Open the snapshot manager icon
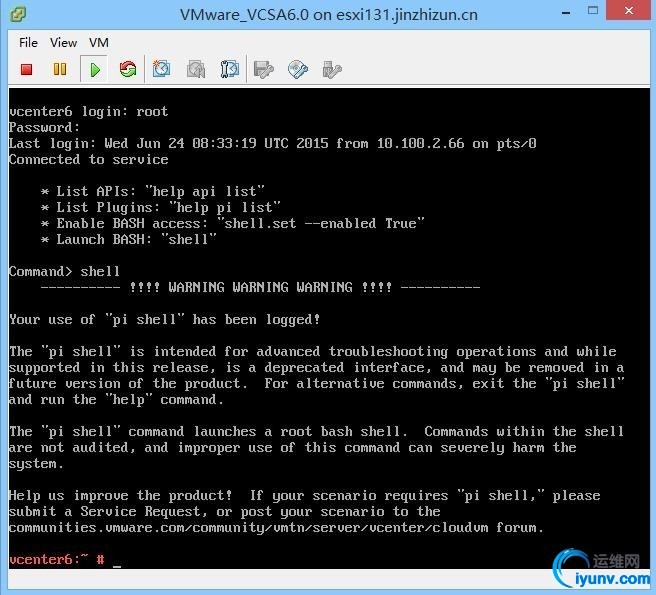Viewport: 656px width, 595px height. point(229,69)
